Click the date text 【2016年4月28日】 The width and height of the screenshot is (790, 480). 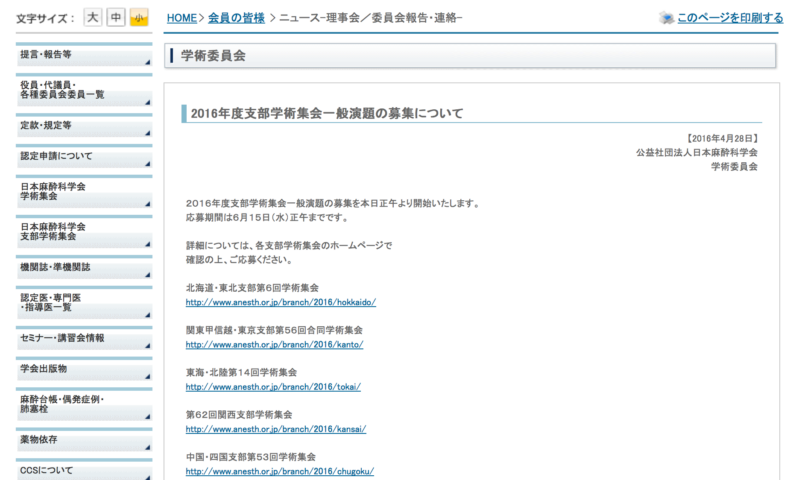click(x=722, y=139)
